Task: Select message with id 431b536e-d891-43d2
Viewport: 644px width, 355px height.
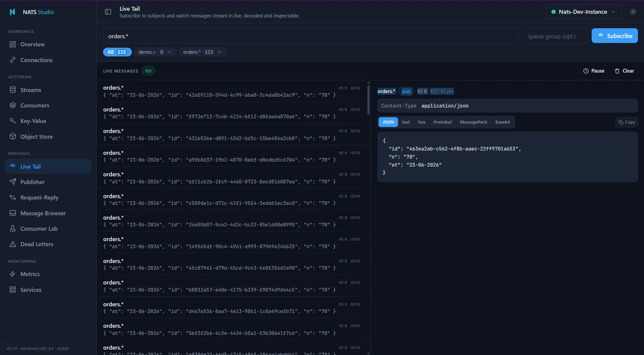Action: coord(232,135)
